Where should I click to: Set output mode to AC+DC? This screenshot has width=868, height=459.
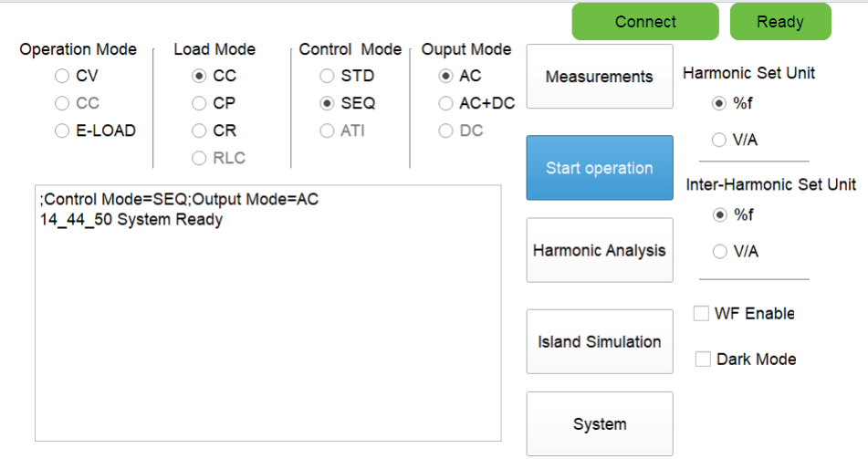pos(445,104)
